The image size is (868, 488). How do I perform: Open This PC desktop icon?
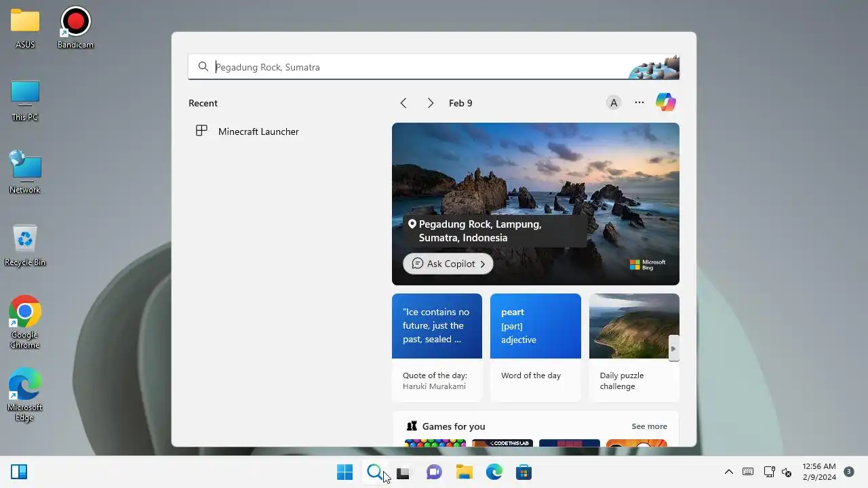[25, 101]
